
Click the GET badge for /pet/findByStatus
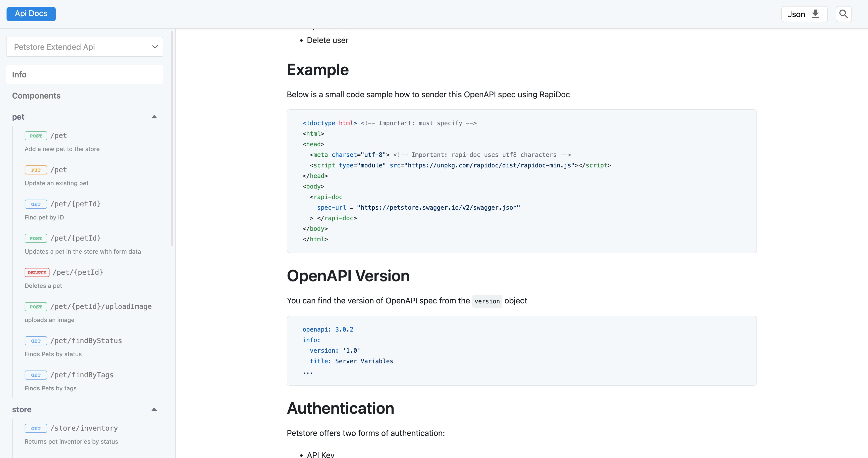click(36, 341)
